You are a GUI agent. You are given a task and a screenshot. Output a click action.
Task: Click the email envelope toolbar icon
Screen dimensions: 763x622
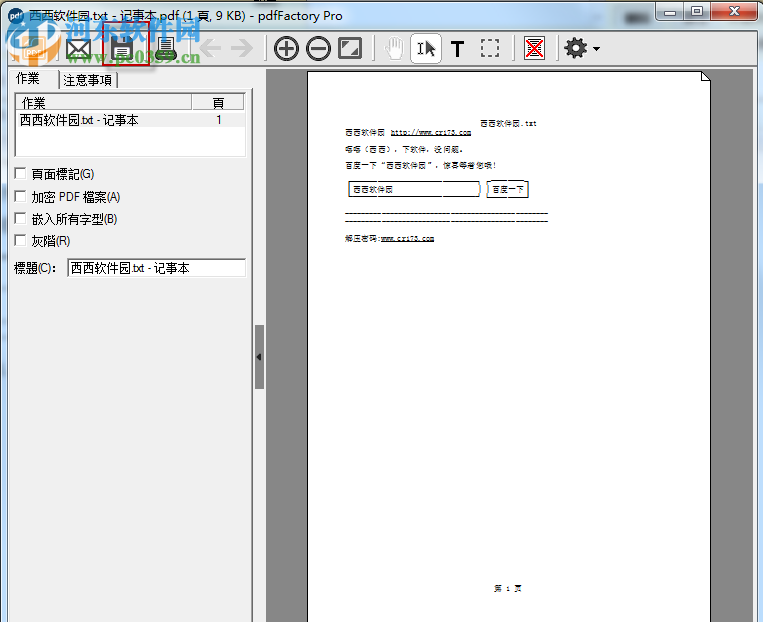tap(78, 49)
